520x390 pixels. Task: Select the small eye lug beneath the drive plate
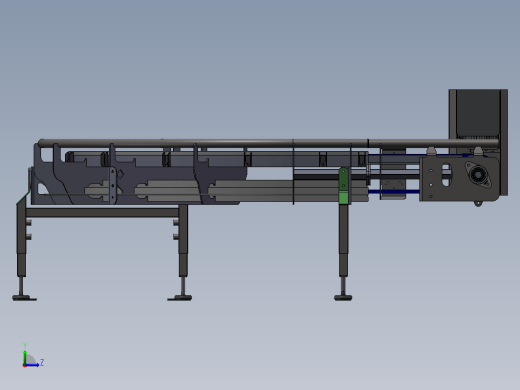click(x=478, y=203)
